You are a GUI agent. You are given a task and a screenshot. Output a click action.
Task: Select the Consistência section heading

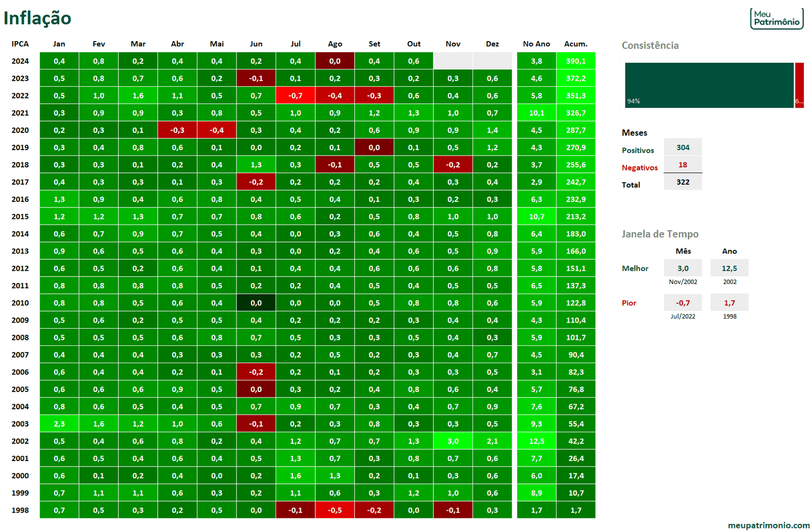(x=650, y=45)
